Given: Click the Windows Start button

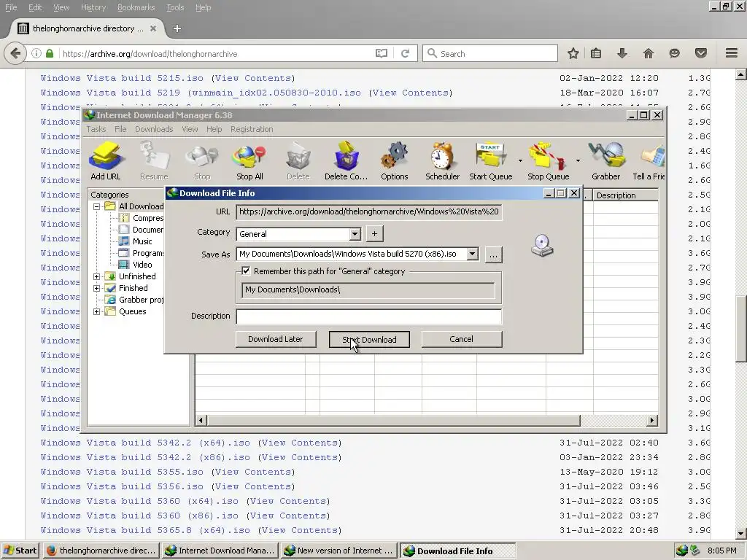Looking at the screenshot, I should [20, 551].
